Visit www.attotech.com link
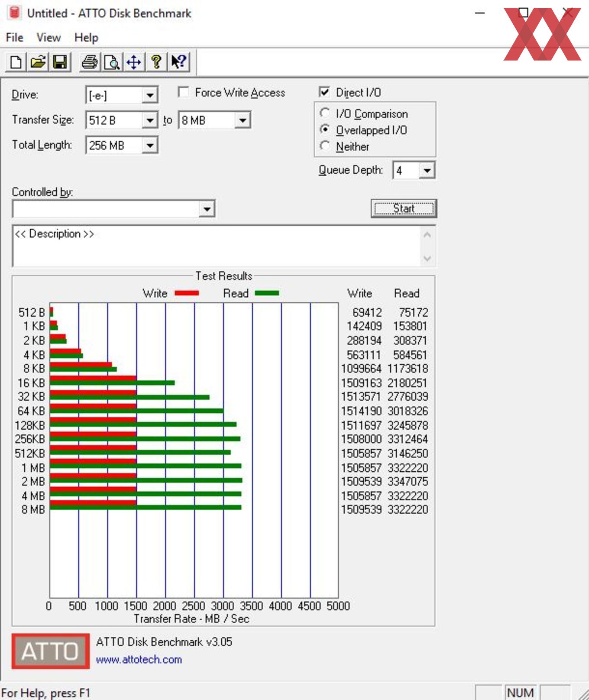The height and width of the screenshot is (700, 589). (x=139, y=660)
